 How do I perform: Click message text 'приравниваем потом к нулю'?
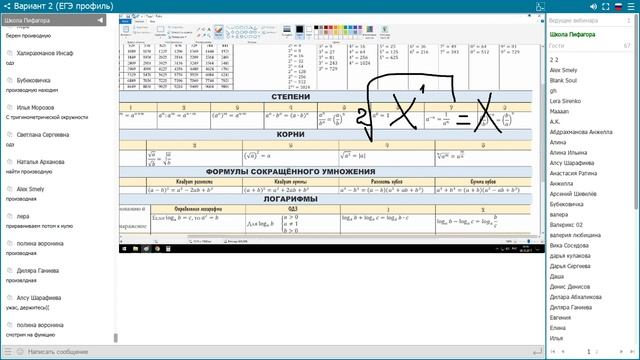[x=39, y=226]
